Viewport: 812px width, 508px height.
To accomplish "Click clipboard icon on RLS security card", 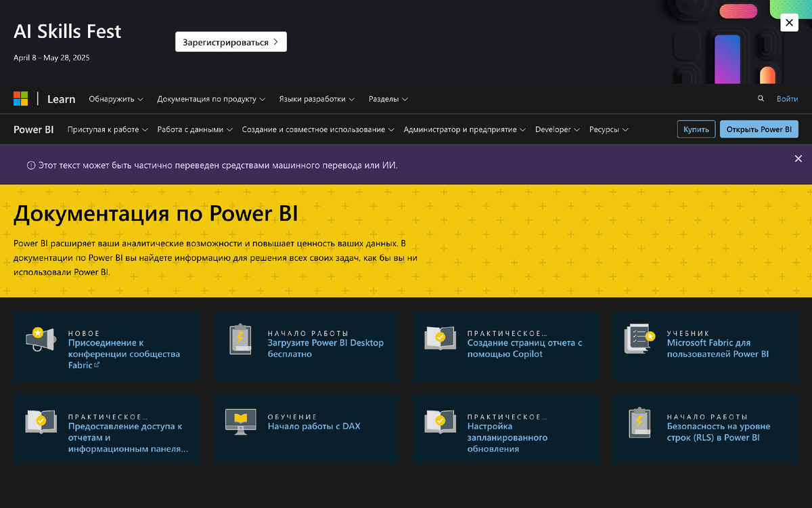I will [639, 422].
